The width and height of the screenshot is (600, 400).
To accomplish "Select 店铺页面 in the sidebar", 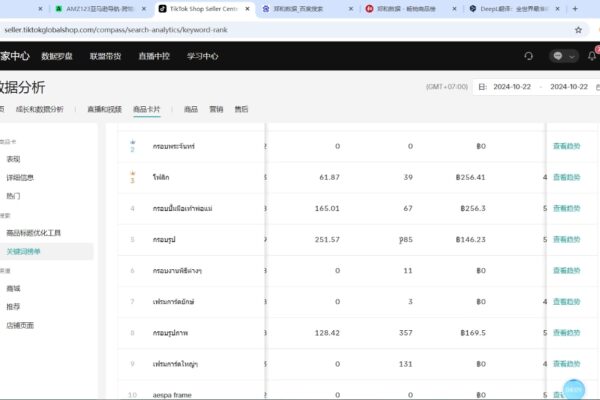I will click(20, 325).
